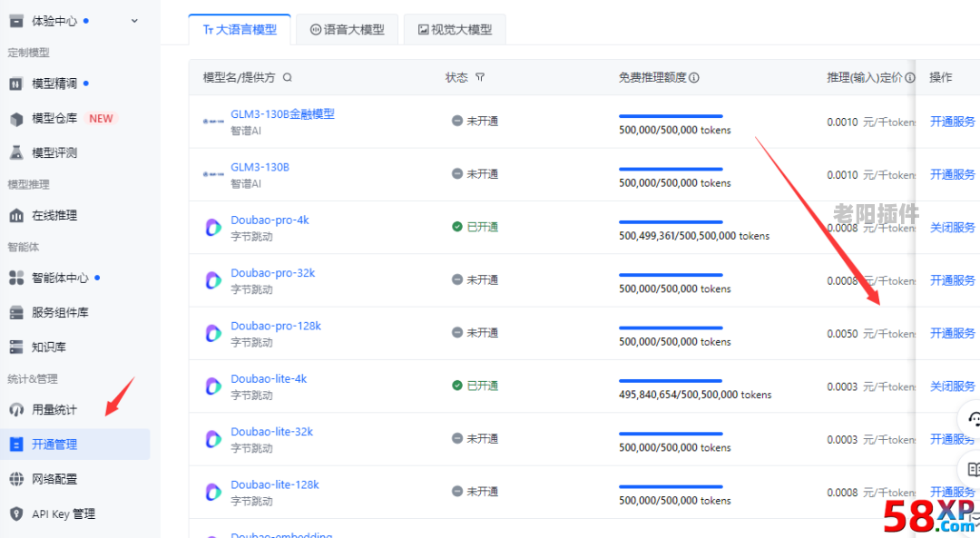The height and width of the screenshot is (538, 980).
Task: Switch to 语音大模型 tab
Action: pos(347,29)
